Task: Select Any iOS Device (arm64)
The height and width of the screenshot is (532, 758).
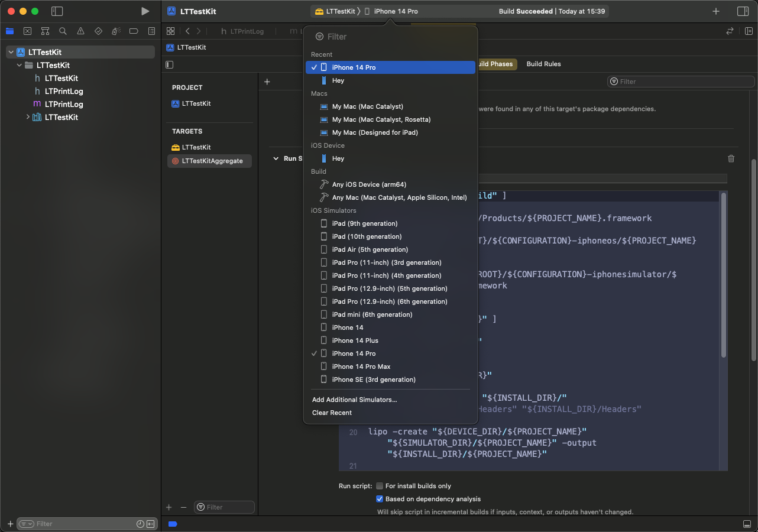Action: point(390,184)
